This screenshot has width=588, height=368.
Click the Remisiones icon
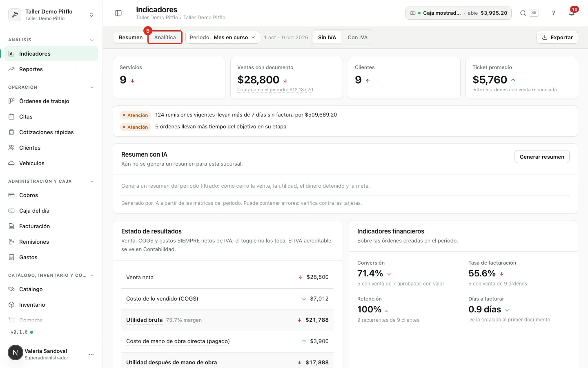11,242
